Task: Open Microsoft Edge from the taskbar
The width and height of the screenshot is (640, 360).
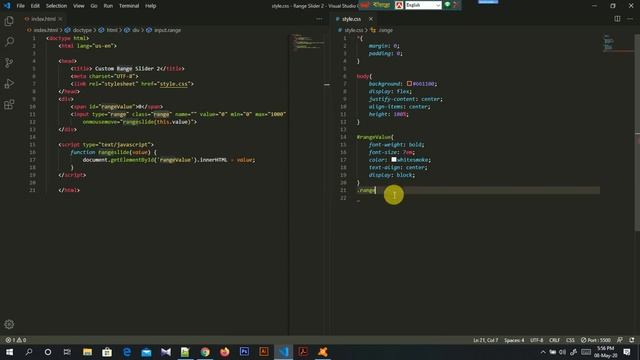Action: tap(127, 352)
